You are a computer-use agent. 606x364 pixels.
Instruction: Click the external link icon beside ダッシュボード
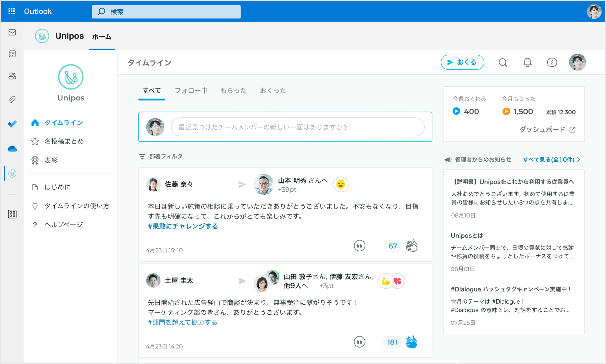click(572, 130)
